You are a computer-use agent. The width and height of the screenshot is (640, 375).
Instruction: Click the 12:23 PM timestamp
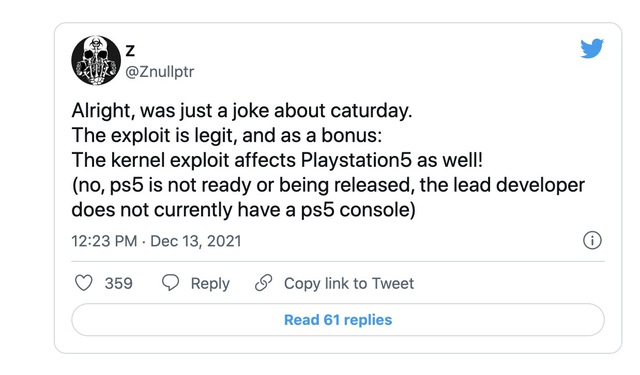tap(104, 241)
